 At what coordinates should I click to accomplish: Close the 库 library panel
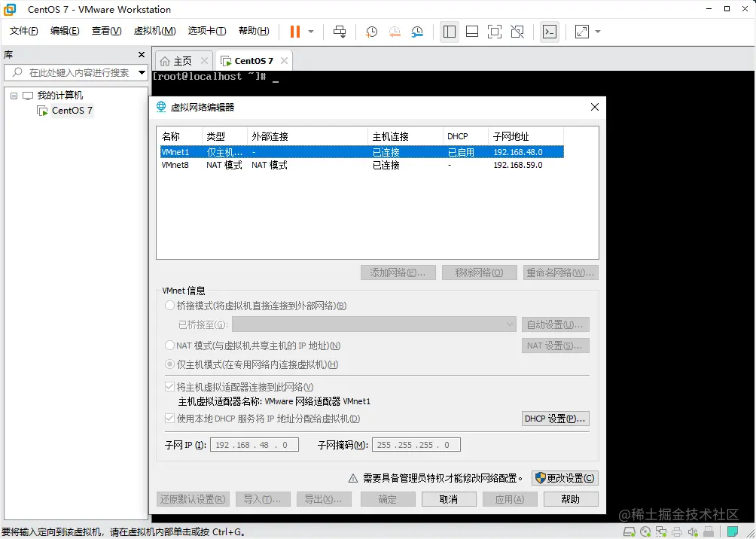click(142, 55)
